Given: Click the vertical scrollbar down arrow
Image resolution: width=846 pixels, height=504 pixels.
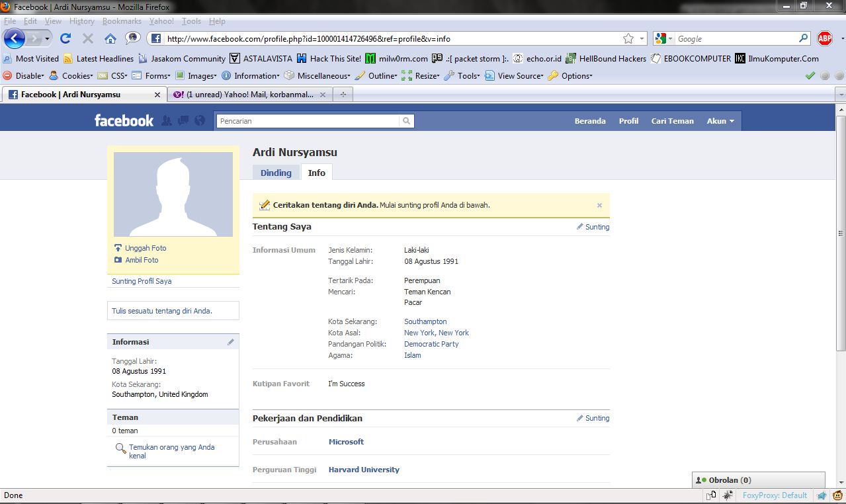Looking at the screenshot, I should pyautogui.click(x=841, y=482).
